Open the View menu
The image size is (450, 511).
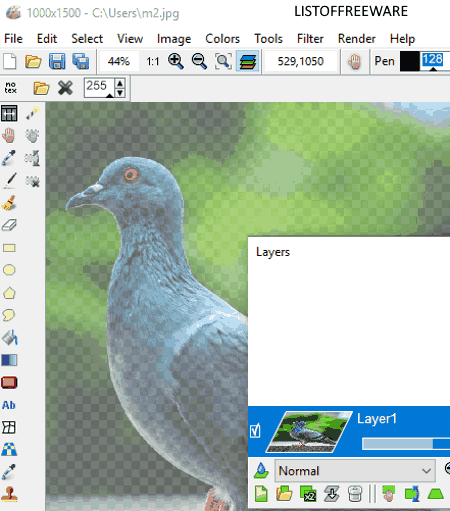click(x=130, y=39)
